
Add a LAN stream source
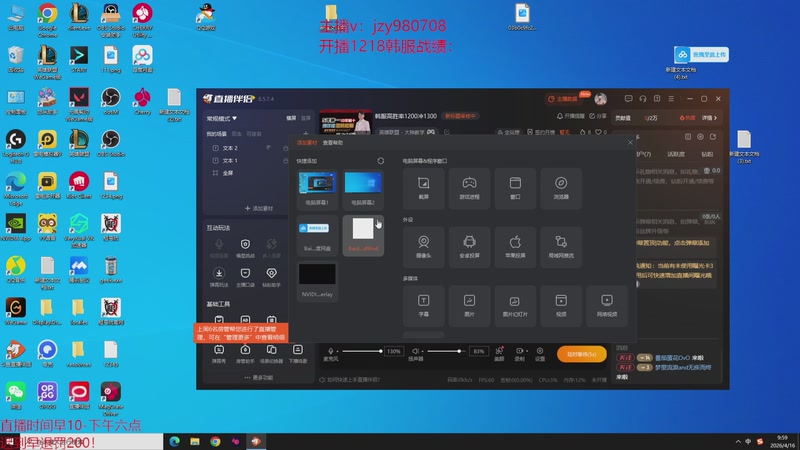[x=561, y=247]
